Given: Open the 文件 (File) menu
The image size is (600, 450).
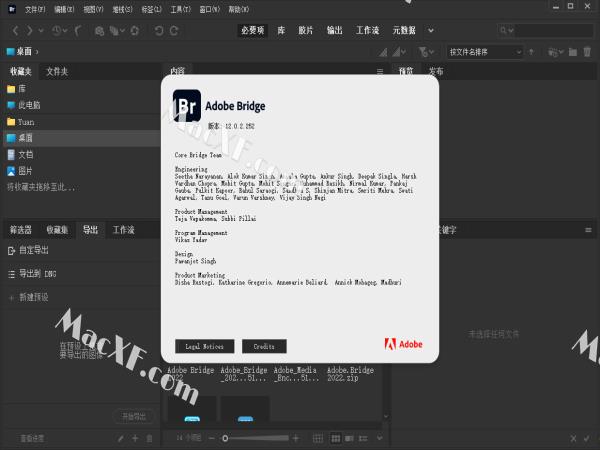Looking at the screenshot, I should (x=35, y=9).
